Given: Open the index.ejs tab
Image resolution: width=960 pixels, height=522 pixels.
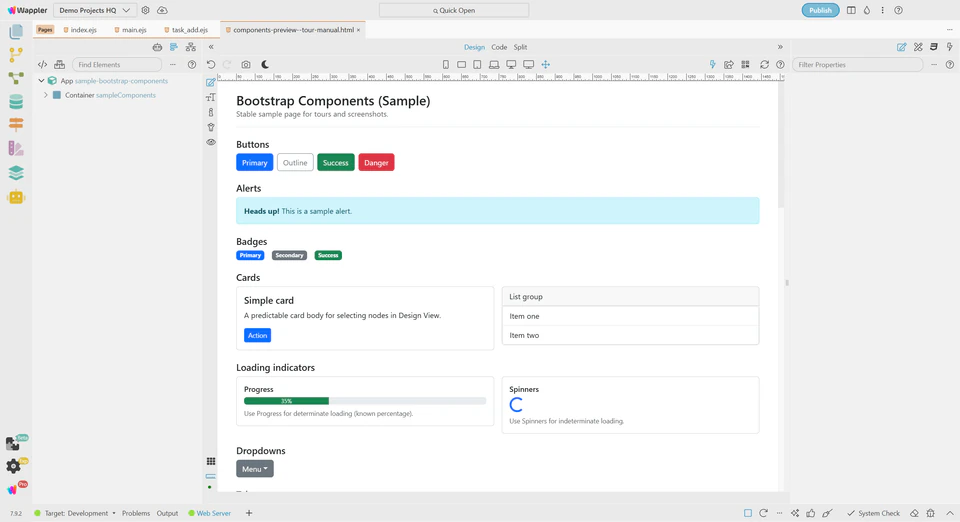Looking at the screenshot, I should (80, 29).
